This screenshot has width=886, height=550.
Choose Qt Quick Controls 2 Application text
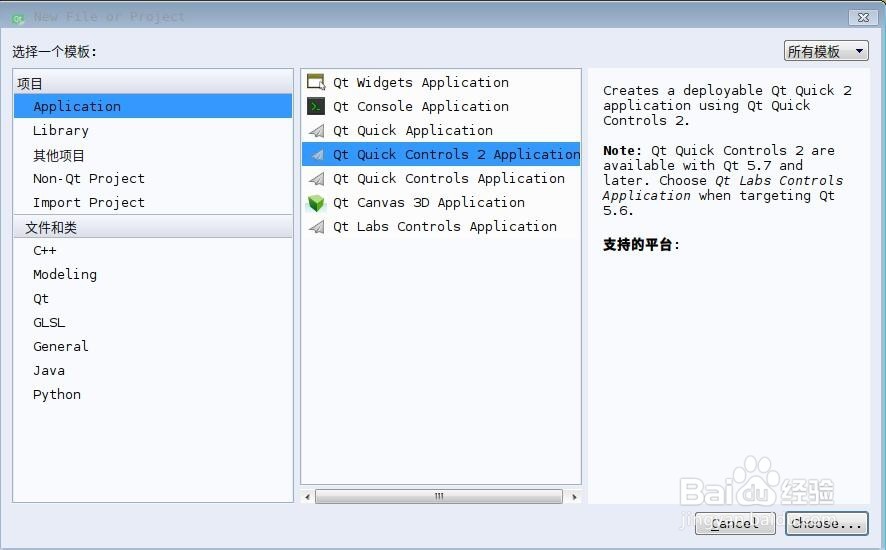pos(457,154)
